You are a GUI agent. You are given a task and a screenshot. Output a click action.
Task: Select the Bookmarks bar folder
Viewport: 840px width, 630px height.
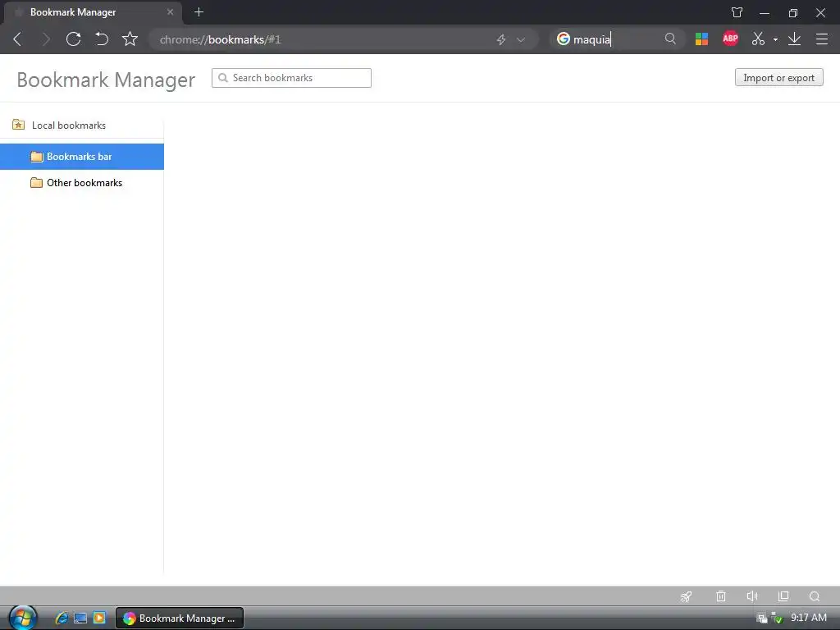[82, 157]
